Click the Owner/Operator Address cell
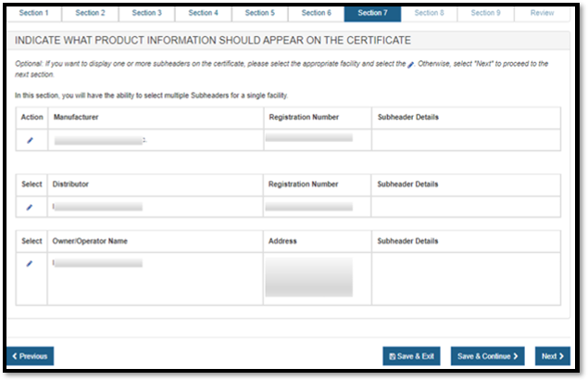Screen dimensions: 588x381 pos(308,277)
